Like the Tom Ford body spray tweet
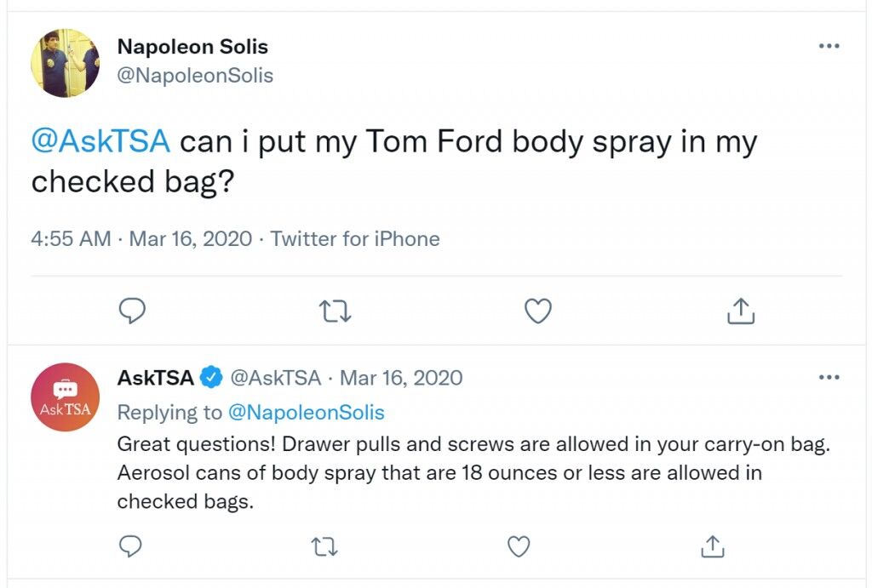 pyautogui.click(x=538, y=311)
